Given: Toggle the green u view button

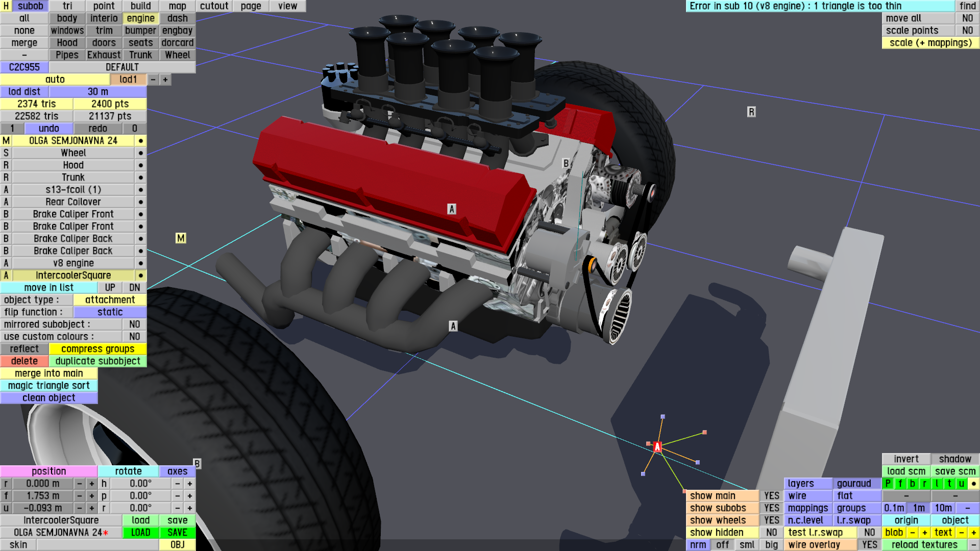Looking at the screenshot, I should pyautogui.click(x=961, y=484).
